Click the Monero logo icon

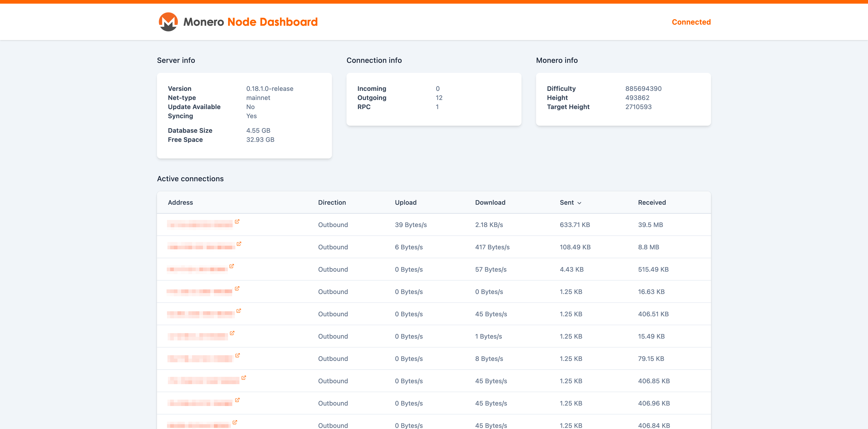tap(168, 22)
